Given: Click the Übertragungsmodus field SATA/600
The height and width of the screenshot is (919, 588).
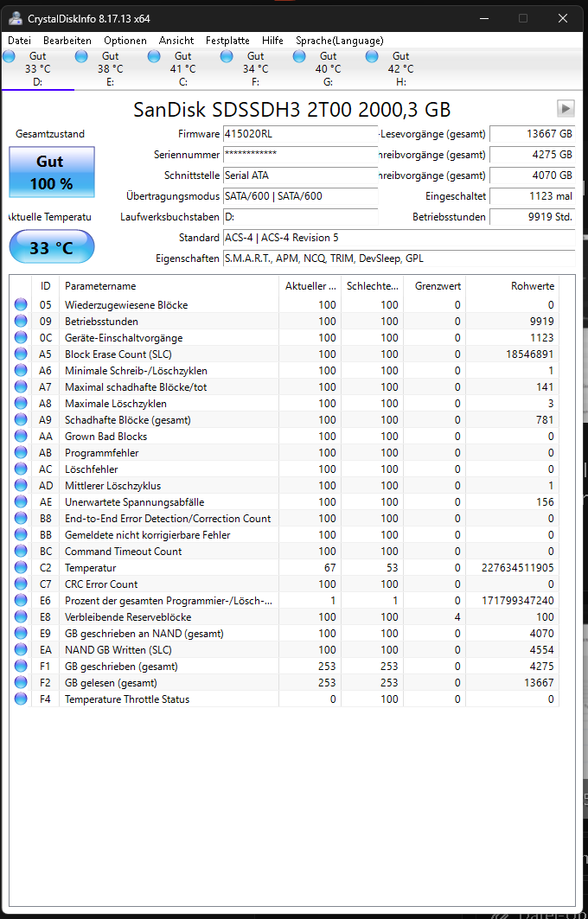Looking at the screenshot, I should (300, 196).
